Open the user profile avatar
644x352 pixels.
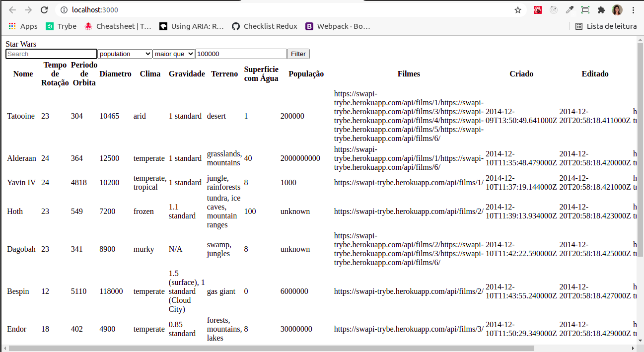point(617,10)
